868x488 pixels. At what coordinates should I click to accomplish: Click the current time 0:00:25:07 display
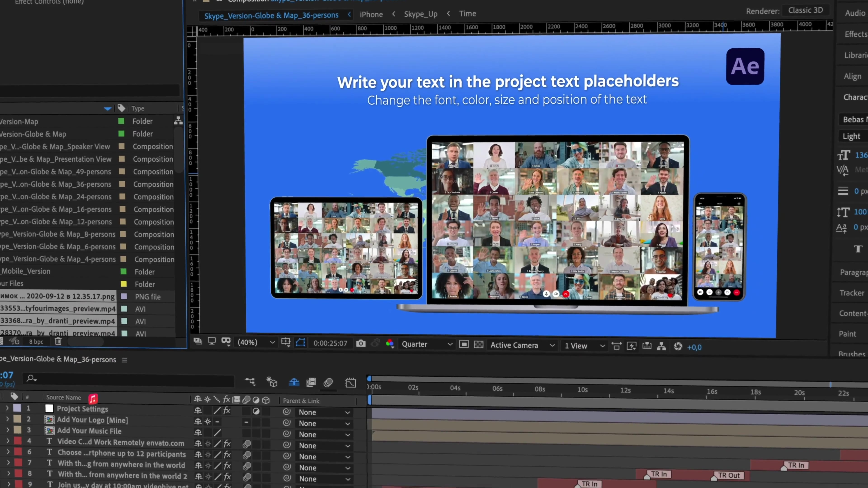[330, 343]
